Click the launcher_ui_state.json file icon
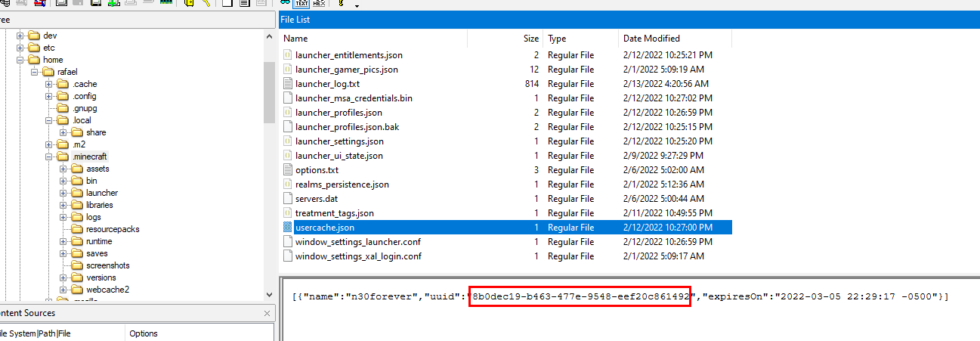980x341 pixels. coord(287,156)
